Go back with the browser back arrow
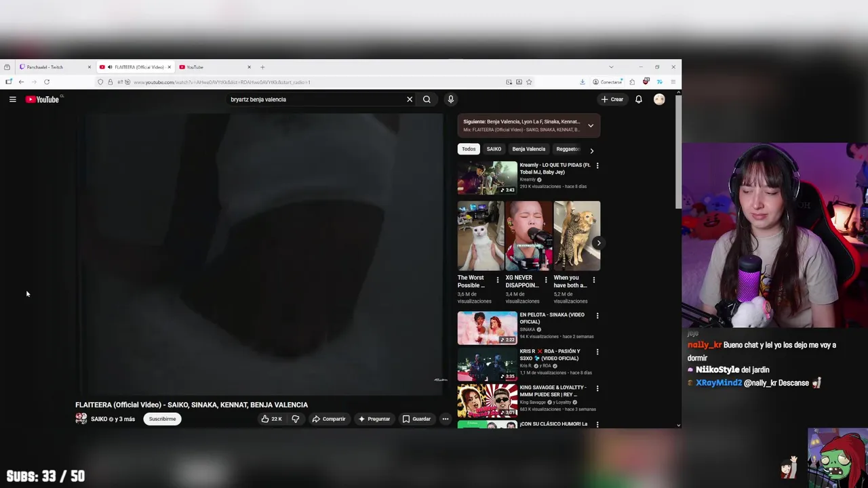Screen dimensions: 868x488 pyautogui.click(x=21, y=82)
